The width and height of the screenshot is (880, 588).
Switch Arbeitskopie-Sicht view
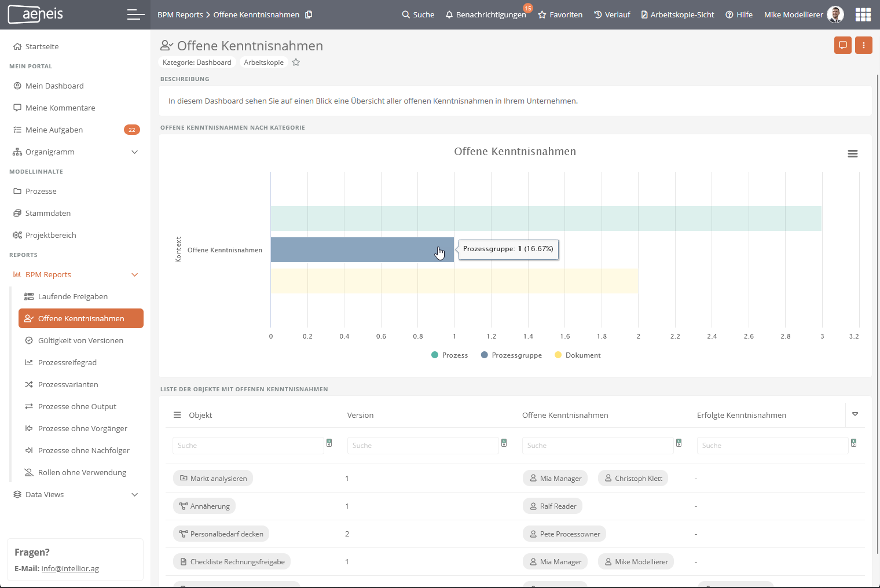click(677, 14)
